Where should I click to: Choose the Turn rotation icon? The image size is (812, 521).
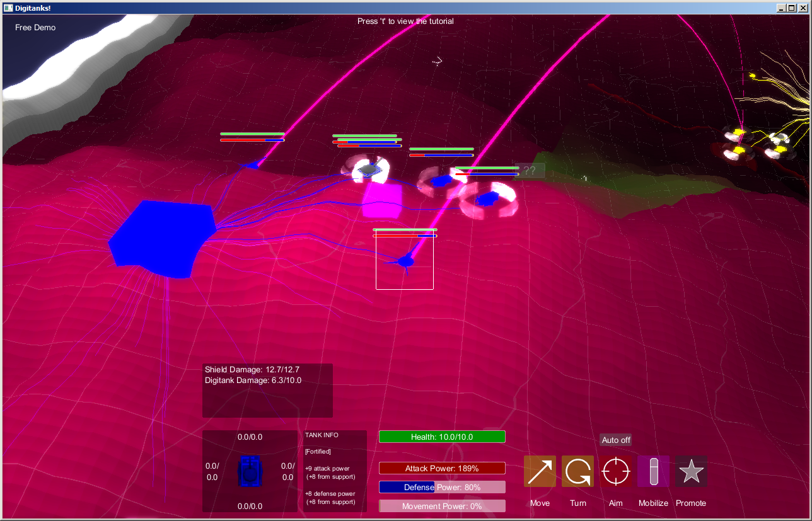pos(577,471)
